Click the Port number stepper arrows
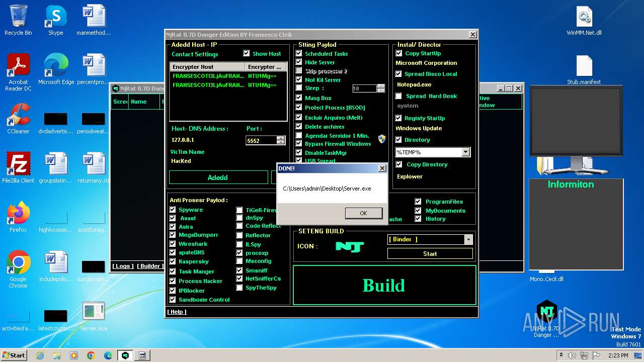 pyautogui.click(x=281, y=140)
